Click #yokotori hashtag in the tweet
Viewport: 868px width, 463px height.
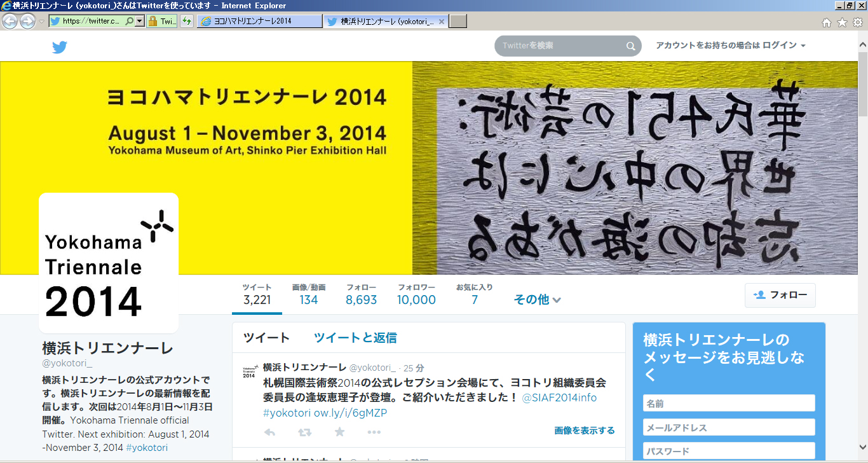click(x=287, y=413)
